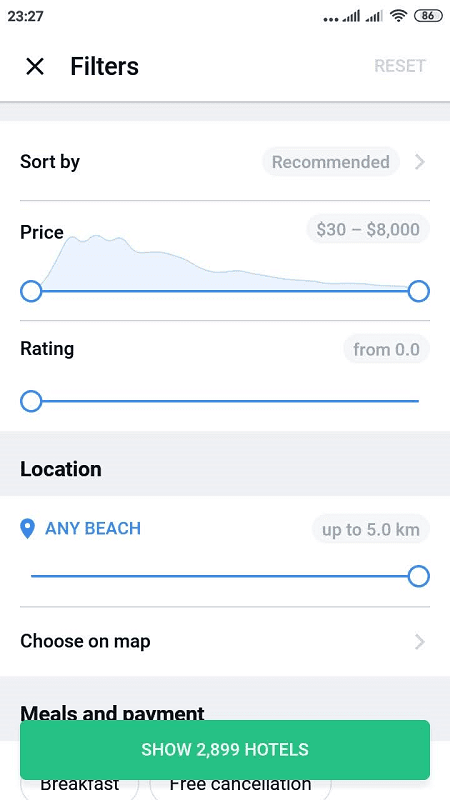450x800 pixels.
Task: Tap the three dots status icon
Action: [331, 20]
